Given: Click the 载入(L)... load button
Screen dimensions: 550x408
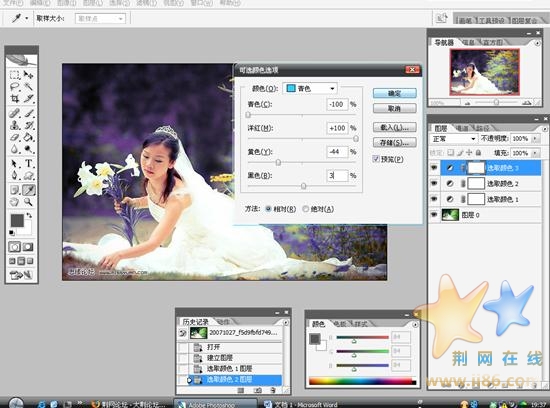Looking at the screenshot, I should point(395,127).
